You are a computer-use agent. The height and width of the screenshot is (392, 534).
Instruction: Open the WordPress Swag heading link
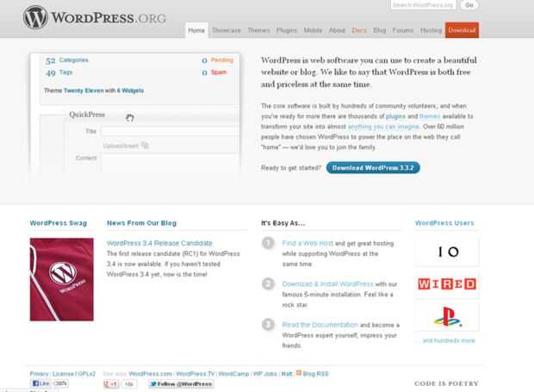pyautogui.click(x=59, y=223)
